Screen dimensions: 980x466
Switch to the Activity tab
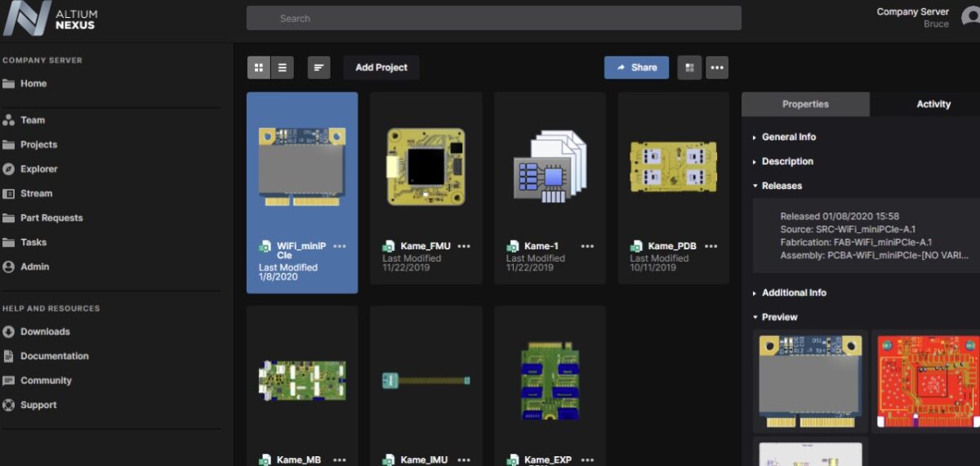click(x=933, y=105)
